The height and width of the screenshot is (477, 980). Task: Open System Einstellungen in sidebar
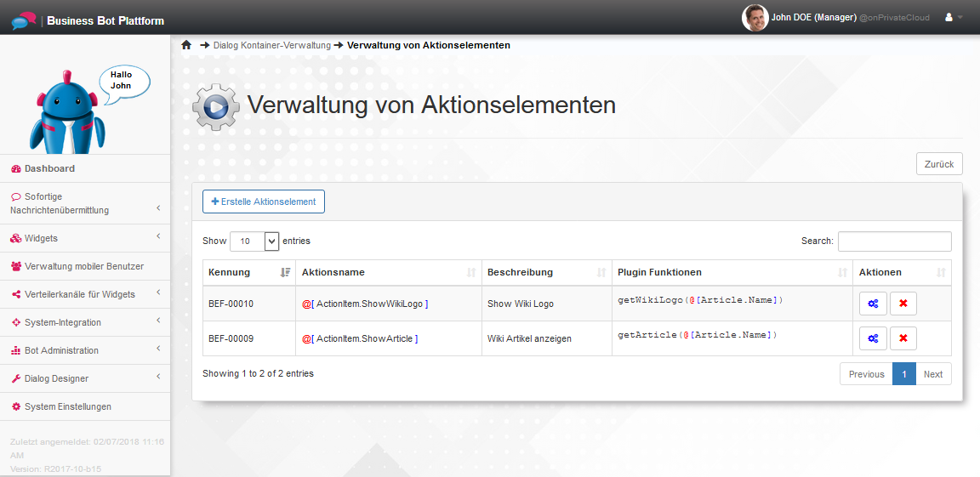[x=67, y=406]
